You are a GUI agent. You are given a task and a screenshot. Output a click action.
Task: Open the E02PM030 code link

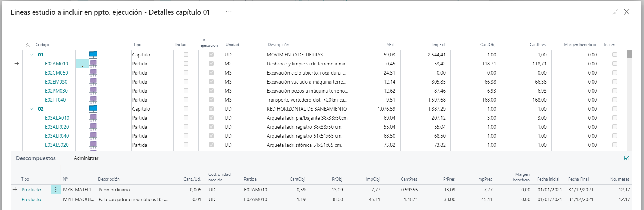coord(56,91)
